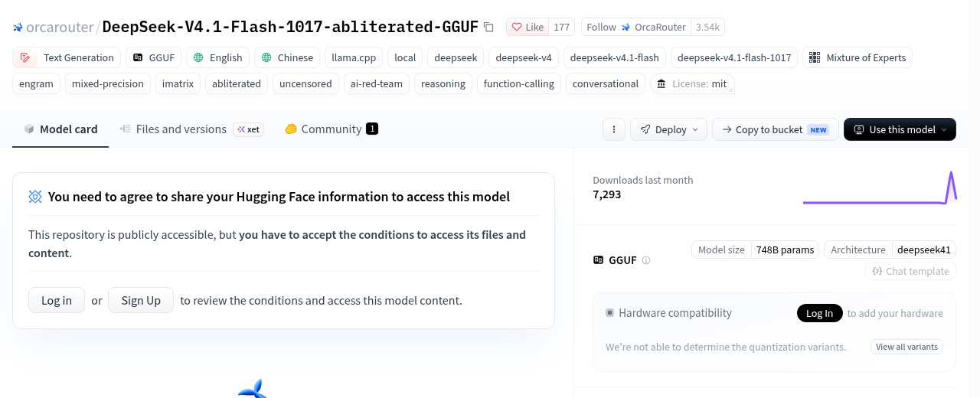This screenshot has width=980, height=398.
Task: Select the deepseek-v4.1-flash-1017 tag
Action: (x=734, y=57)
